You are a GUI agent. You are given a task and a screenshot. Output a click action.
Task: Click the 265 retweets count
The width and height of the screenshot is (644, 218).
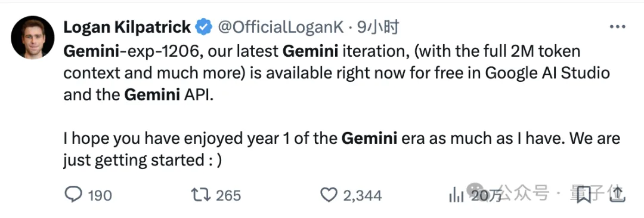[x=228, y=195]
